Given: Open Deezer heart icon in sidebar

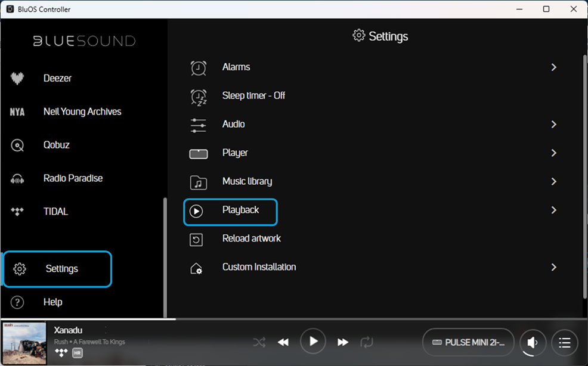Looking at the screenshot, I should [17, 78].
